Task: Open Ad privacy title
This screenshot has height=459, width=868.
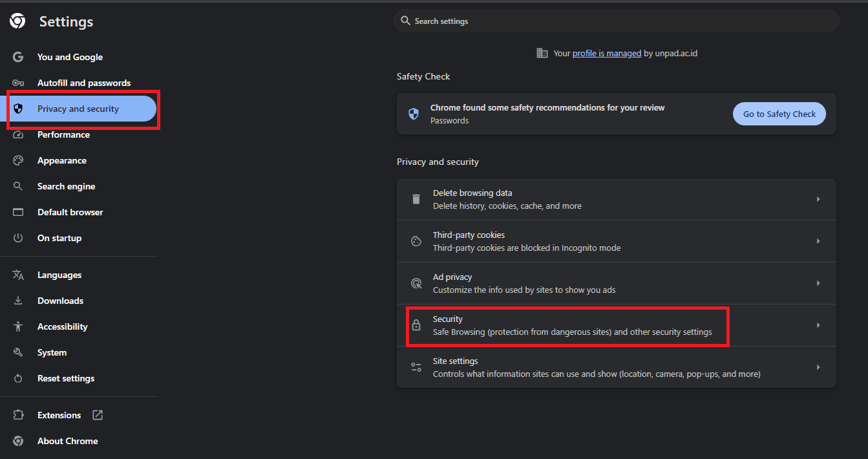Action: tap(452, 277)
